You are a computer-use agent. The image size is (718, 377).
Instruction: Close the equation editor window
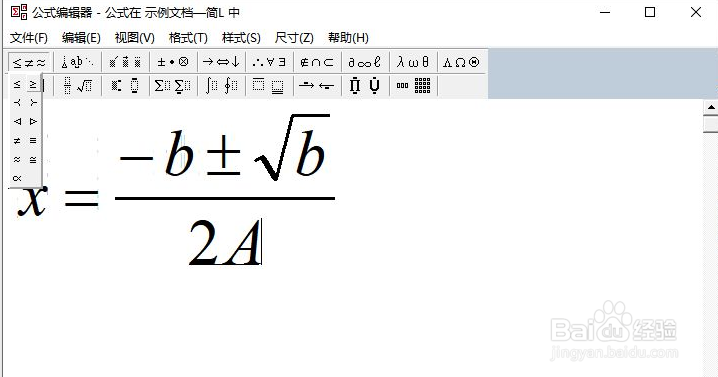(696, 12)
